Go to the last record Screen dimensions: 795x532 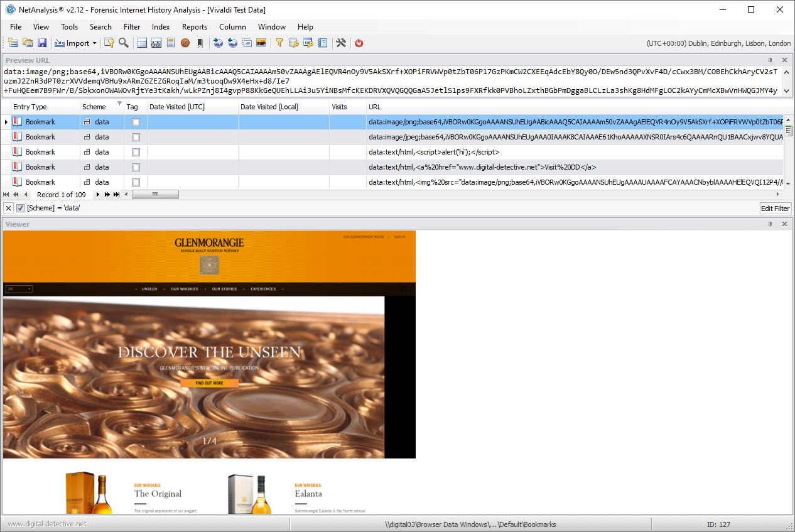(117, 195)
